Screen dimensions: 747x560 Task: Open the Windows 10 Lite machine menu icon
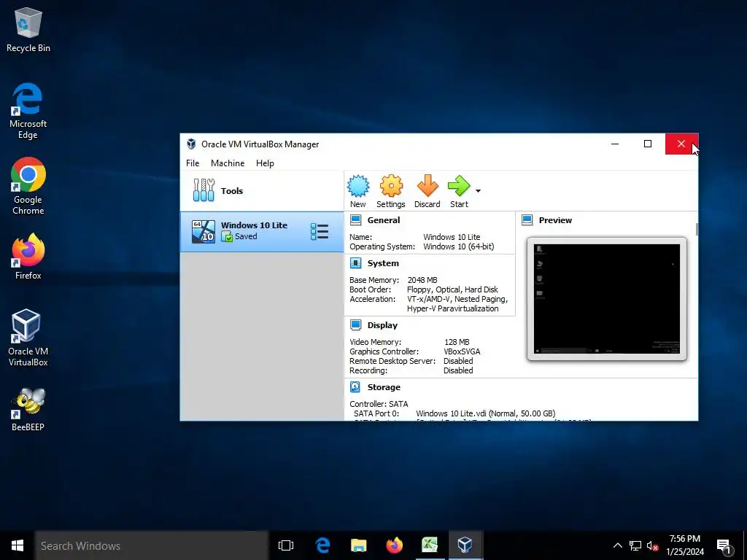tap(320, 231)
